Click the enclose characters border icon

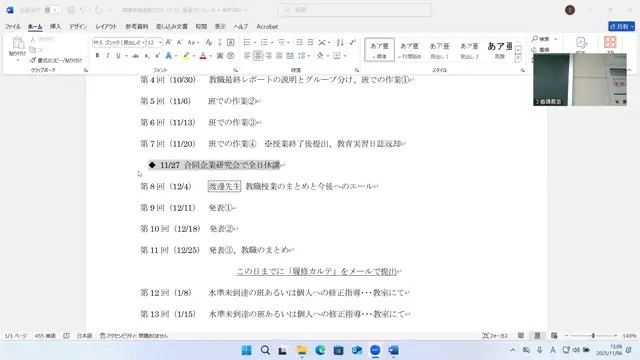(x=231, y=42)
